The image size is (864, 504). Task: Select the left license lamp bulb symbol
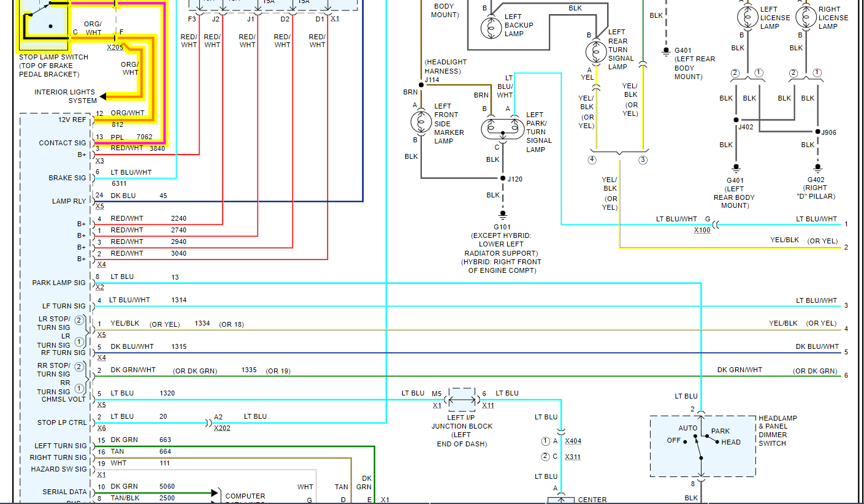(x=747, y=17)
